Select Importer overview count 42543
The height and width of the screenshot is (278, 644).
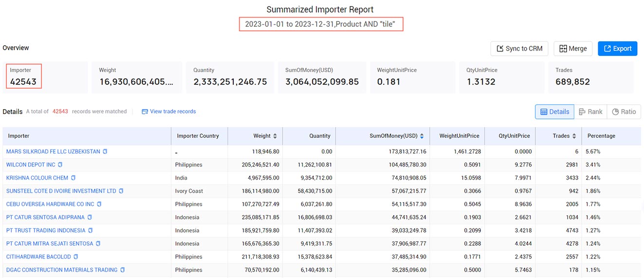tap(23, 82)
